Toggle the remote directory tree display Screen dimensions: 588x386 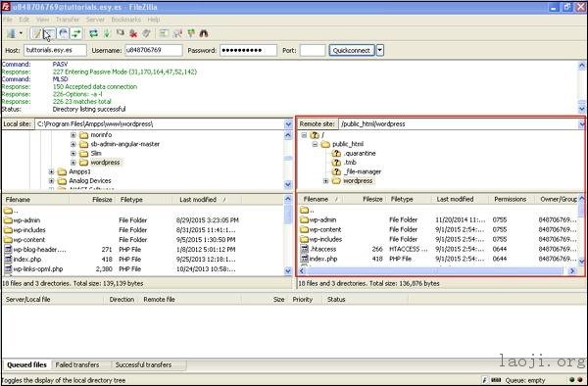(x=64, y=33)
